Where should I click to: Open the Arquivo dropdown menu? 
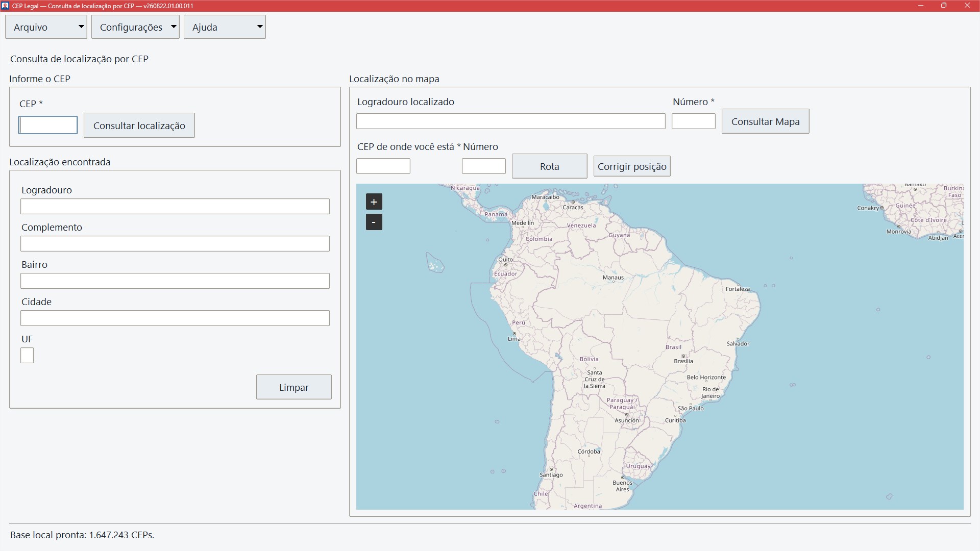coord(46,27)
